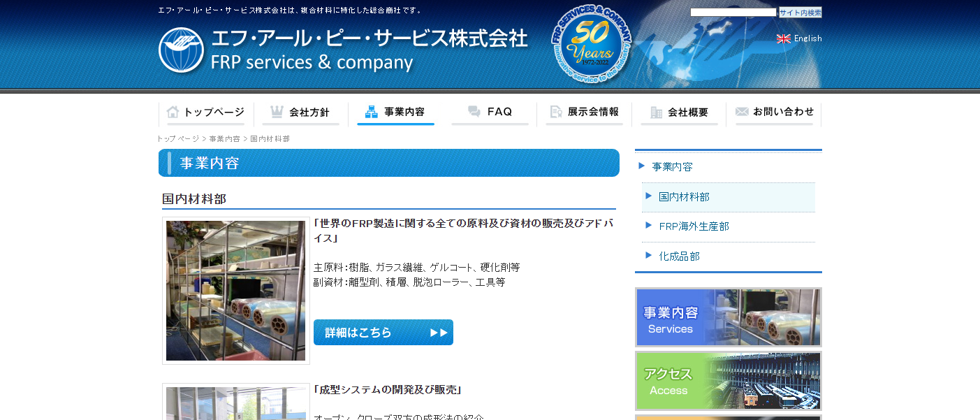Click the 国内材料部 section heading
The image size is (980, 420).
tap(194, 199)
